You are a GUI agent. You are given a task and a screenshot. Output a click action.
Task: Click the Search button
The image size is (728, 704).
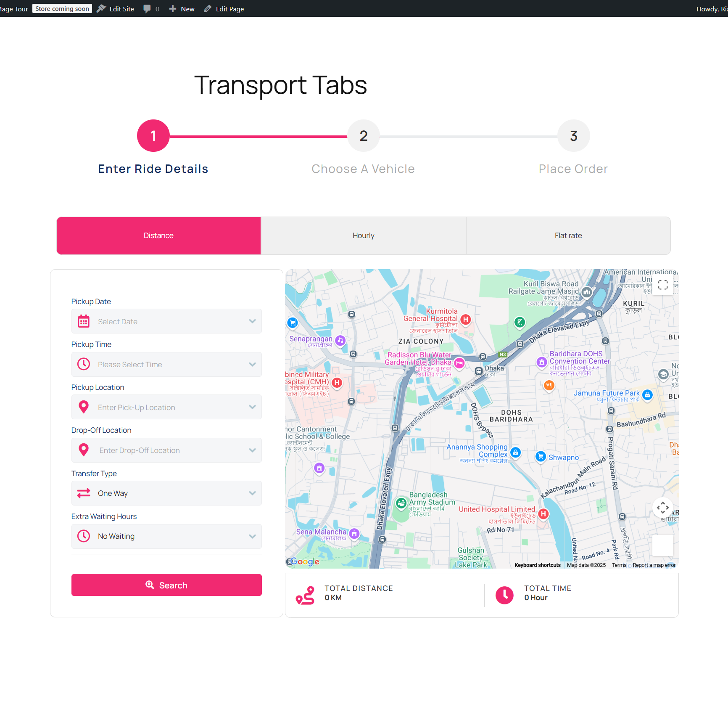(166, 585)
